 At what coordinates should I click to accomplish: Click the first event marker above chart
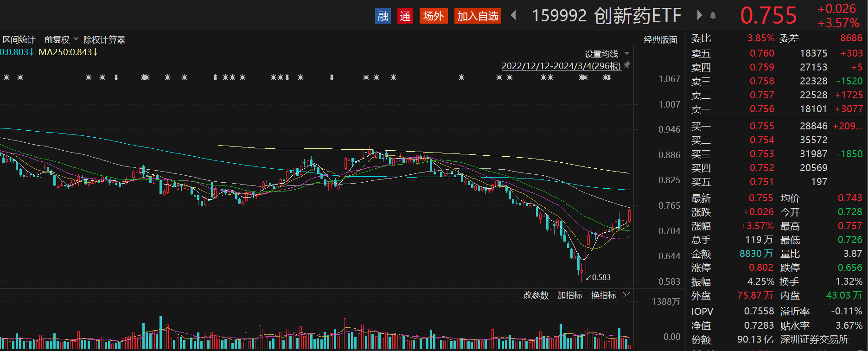[6, 77]
